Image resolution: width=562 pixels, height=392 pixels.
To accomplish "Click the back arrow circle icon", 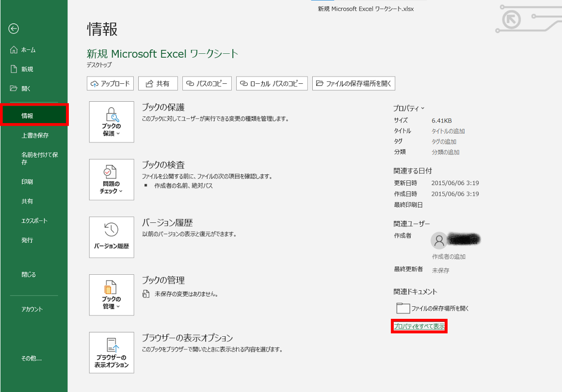I will click(14, 29).
